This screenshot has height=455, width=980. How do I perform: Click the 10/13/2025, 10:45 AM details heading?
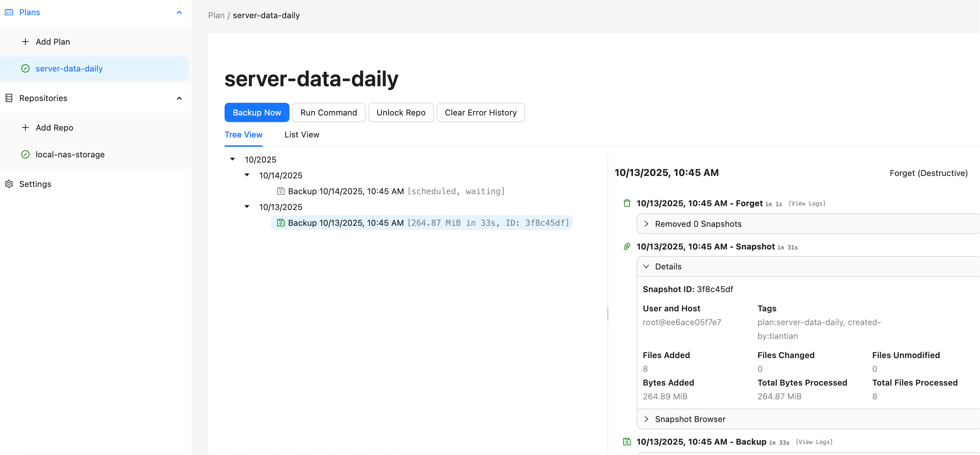(x=666, y=173)
